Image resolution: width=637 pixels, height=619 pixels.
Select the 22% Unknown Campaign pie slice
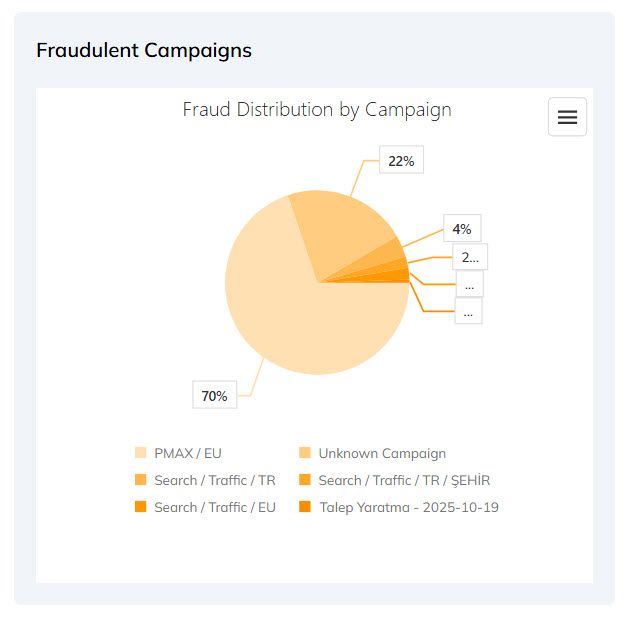[340, 230]
